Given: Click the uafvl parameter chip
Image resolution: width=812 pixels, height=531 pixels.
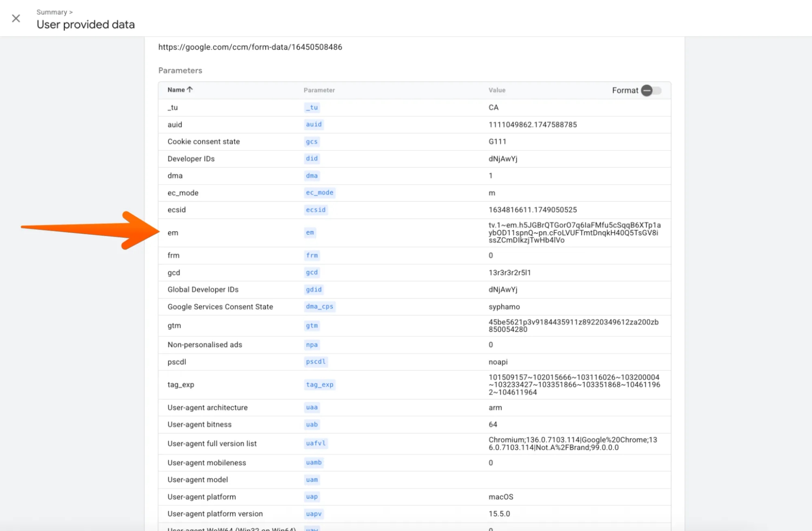Looking at the screenshot, I should pos(316,444).
